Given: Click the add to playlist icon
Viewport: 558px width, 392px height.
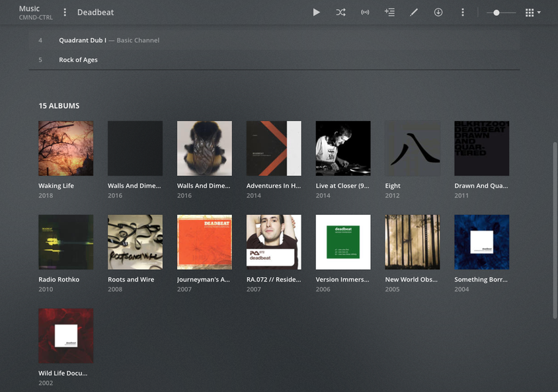Looking at the screenshot, I should coord(389,13).
